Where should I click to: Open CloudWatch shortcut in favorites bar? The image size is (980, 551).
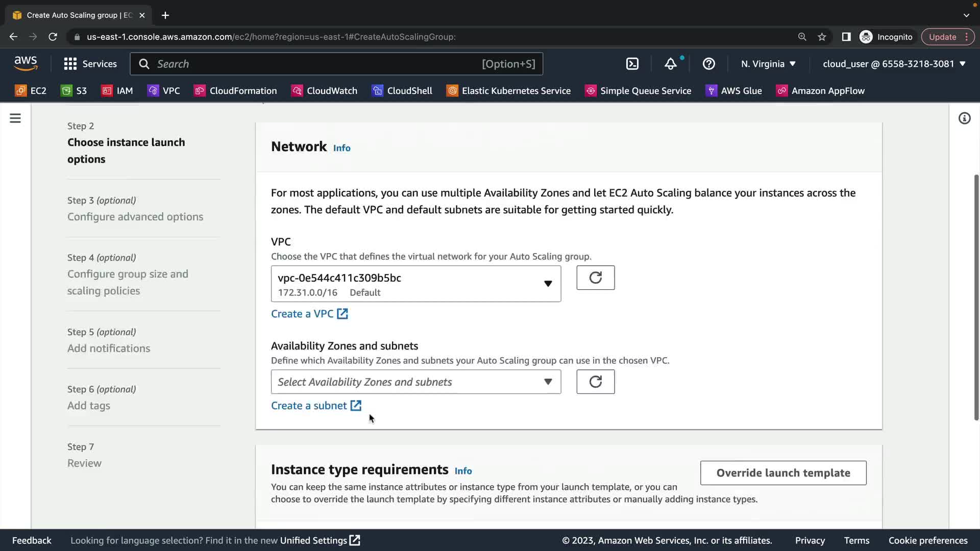[x=324, y=91]
